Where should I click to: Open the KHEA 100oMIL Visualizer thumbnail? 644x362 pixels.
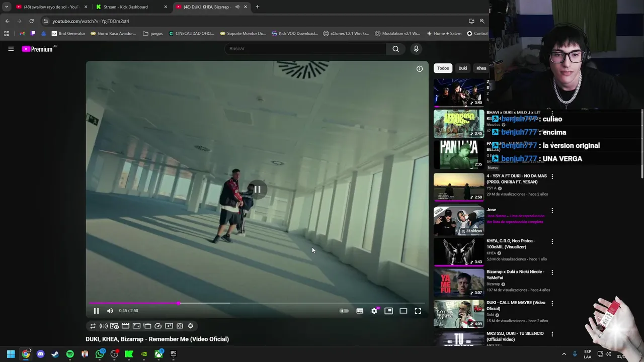pyautogui.click(x=459, y=252)
